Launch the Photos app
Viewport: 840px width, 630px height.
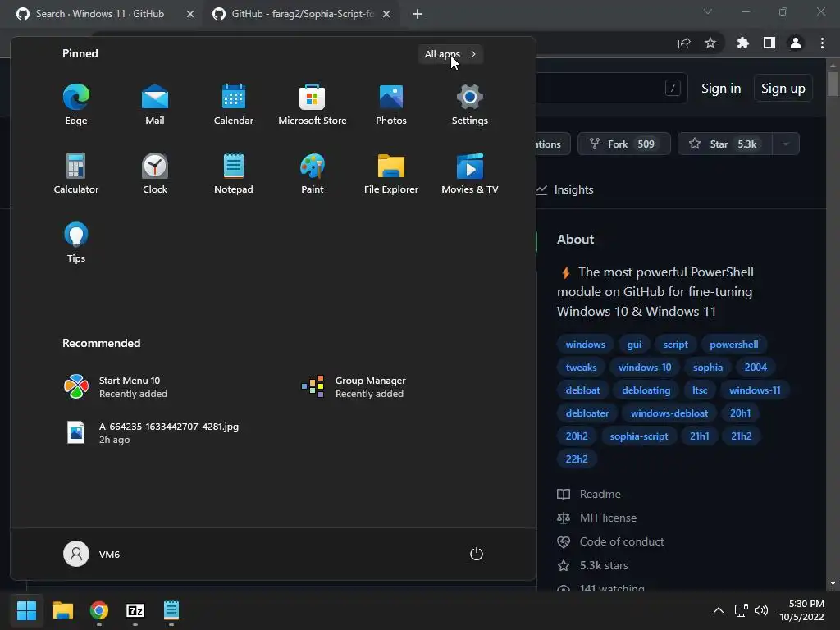click(391, 104)
